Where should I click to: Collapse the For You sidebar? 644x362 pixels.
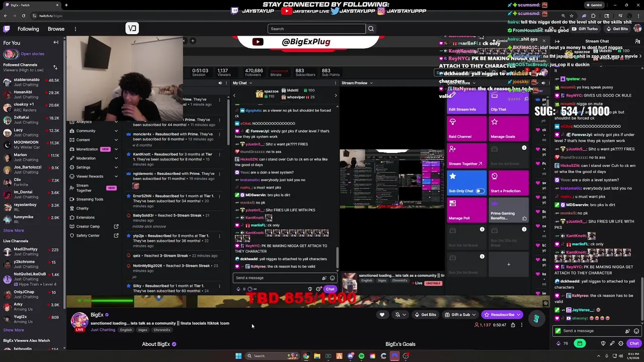(x=56, y=43)
